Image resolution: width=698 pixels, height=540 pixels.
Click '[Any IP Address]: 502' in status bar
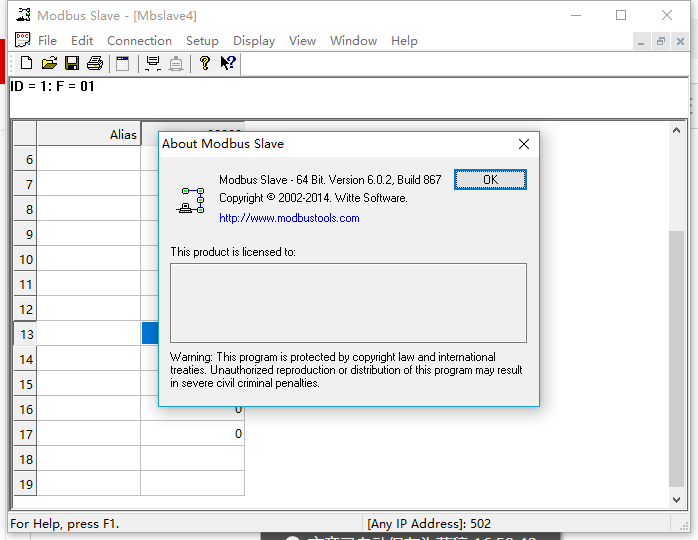click(429, 524)
